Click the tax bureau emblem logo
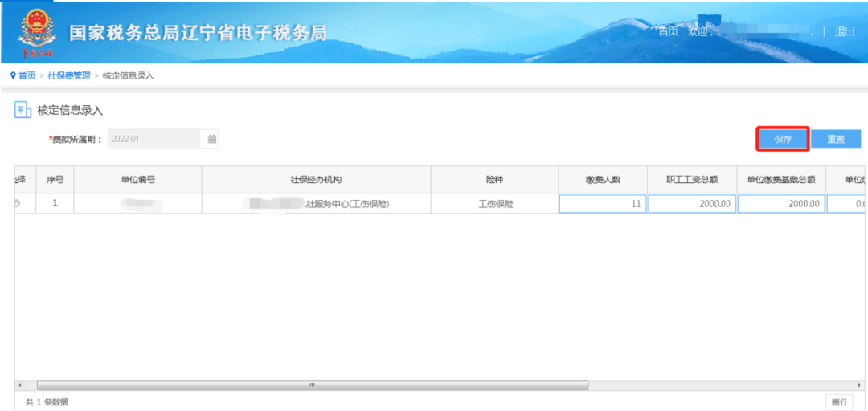Viewport: 868px width, 411px height. (37, 33)
